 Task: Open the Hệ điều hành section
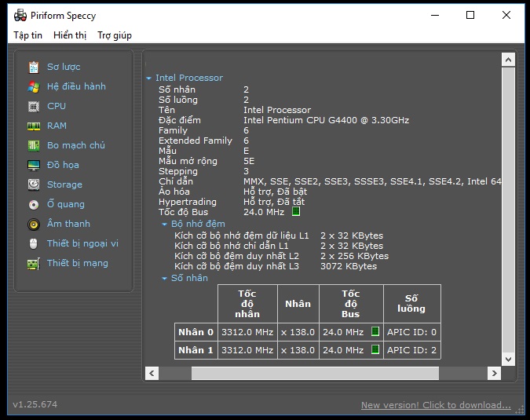76,86
